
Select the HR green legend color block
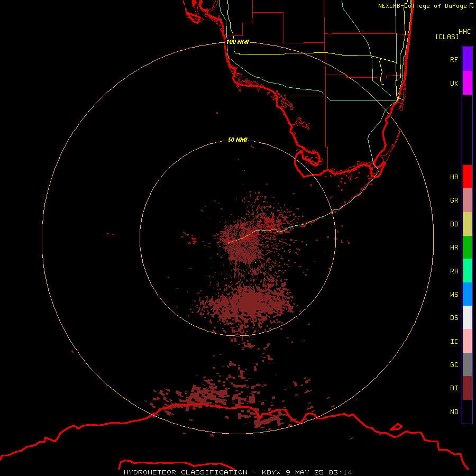coord(467,248)
